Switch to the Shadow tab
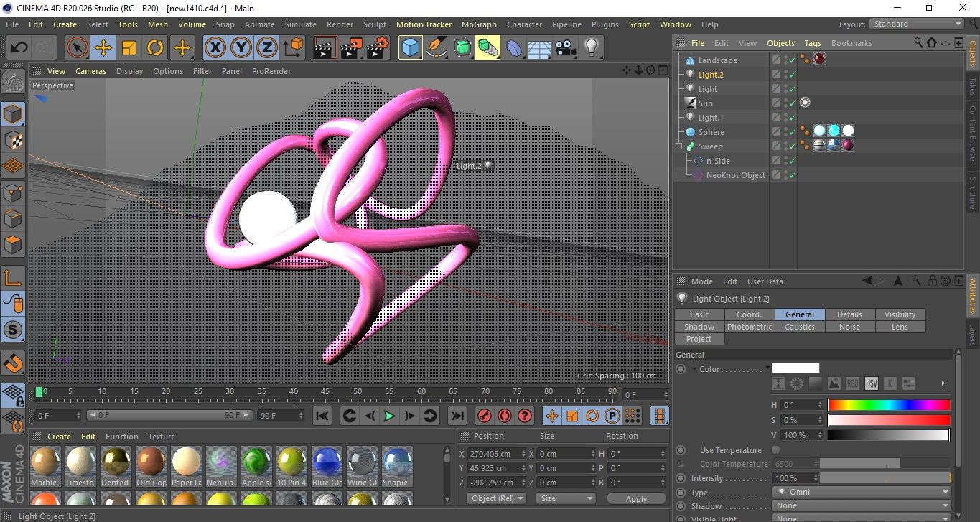This screenshot has width=980, height=522. (699, 327)
